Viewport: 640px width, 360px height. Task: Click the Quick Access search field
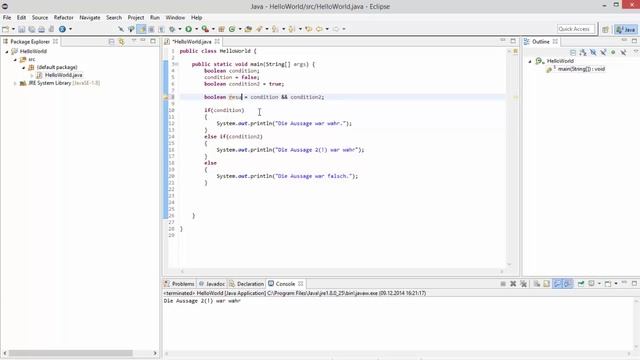pyautogui.click(x=576, y=29)
